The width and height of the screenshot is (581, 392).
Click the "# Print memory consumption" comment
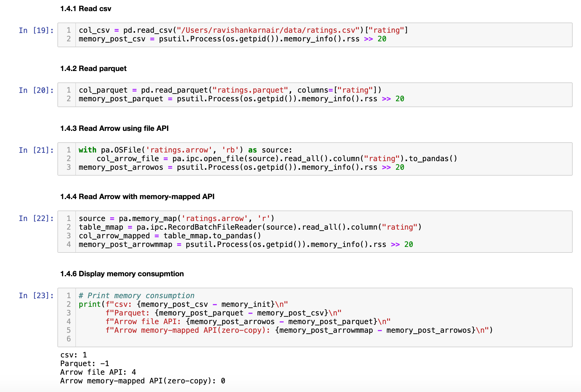(x=136, y=296)
